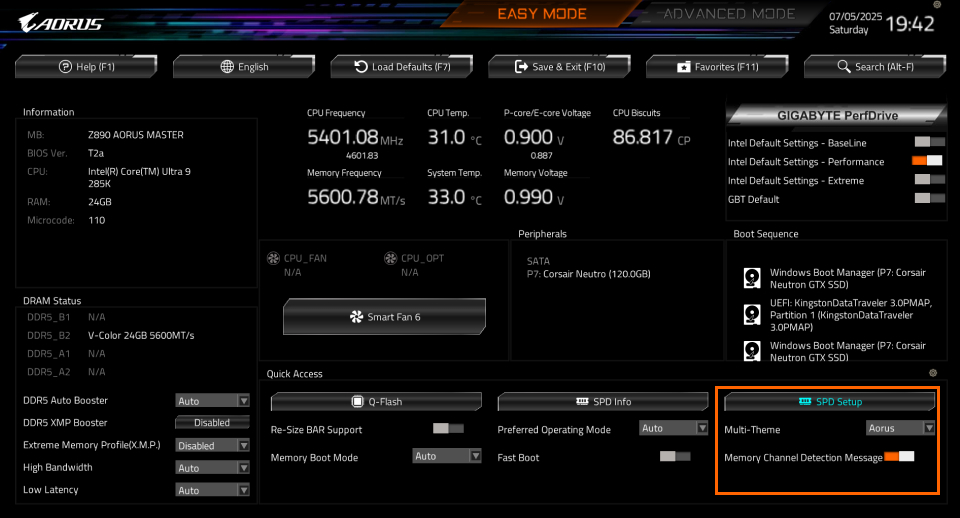This screenshot has width=960, height=518.
Task: Toggle the Fast Boot switch
Action: pos(675,457)
